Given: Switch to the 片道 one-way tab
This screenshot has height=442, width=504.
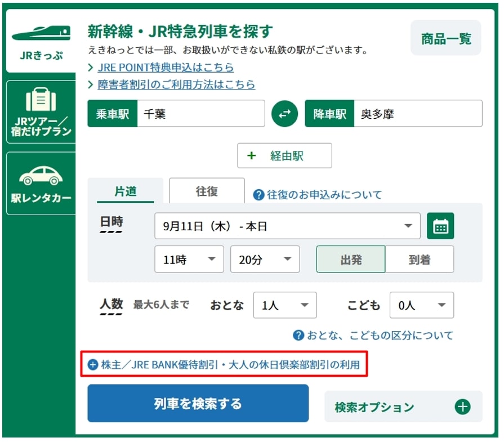Looking at the screenshot, I should [125, 191].
